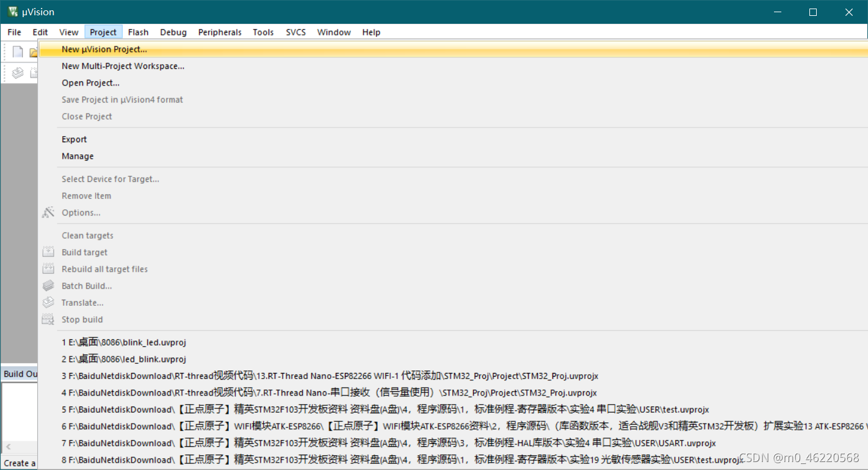This screenshot has height=470, width=868.
Task: Click the status bar 'Create a' message
Action: click(20, 463)
